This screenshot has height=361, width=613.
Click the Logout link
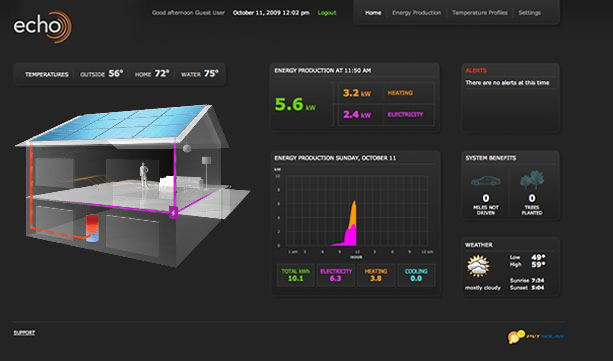pos(327,13)
